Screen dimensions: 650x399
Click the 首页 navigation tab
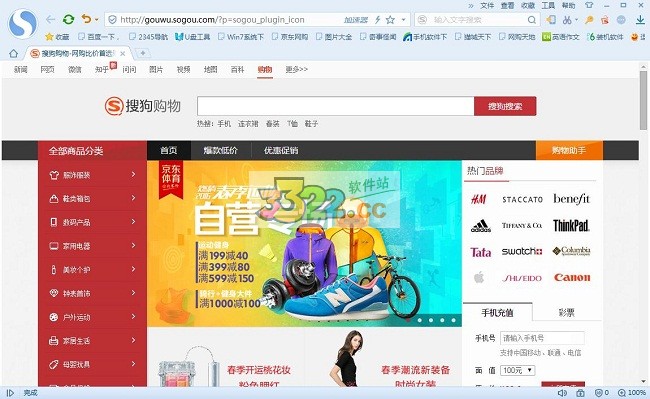click(x=169, y=150)
